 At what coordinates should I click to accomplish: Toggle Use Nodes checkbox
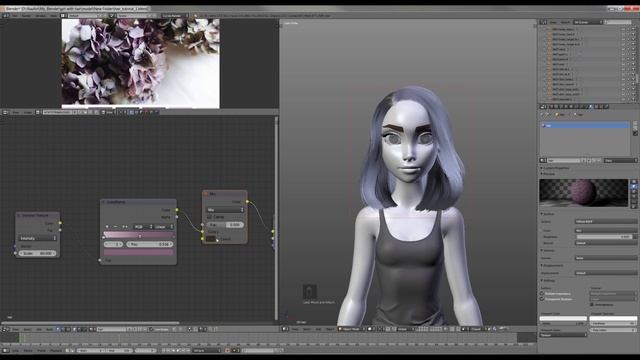[151, 329]
